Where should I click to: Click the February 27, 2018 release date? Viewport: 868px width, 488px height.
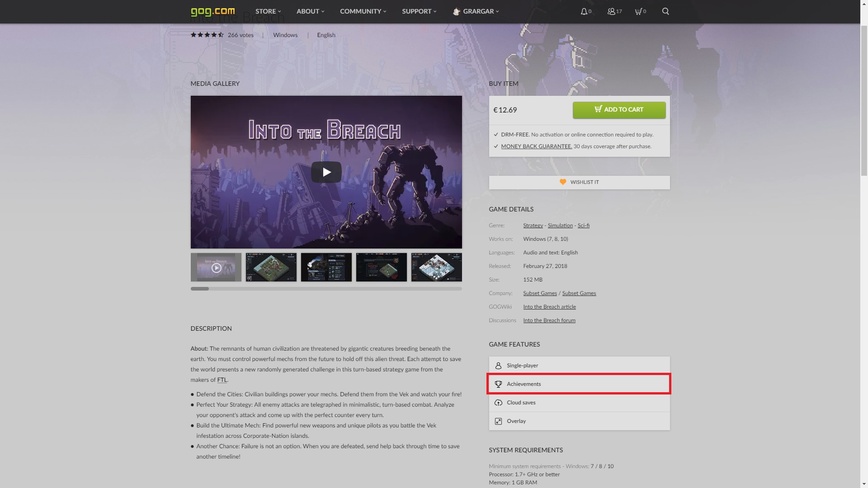[545, 266]
